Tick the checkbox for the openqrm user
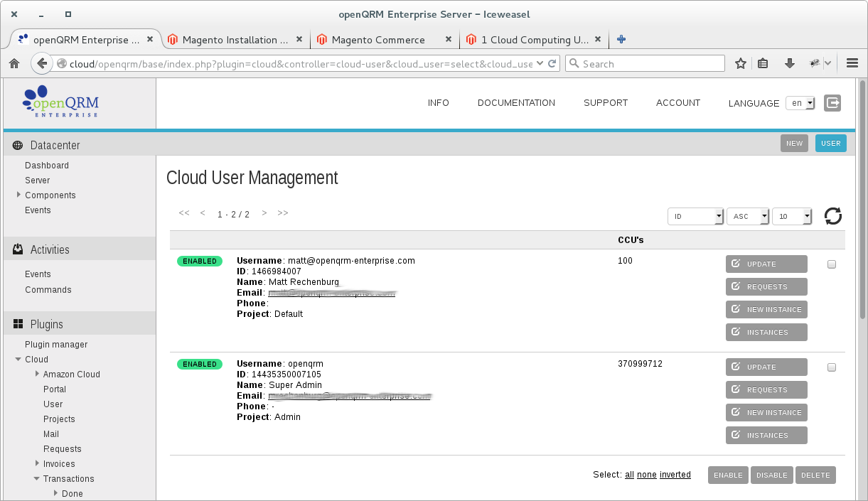Screen dimensions: 868x501 tap(832, 367)
